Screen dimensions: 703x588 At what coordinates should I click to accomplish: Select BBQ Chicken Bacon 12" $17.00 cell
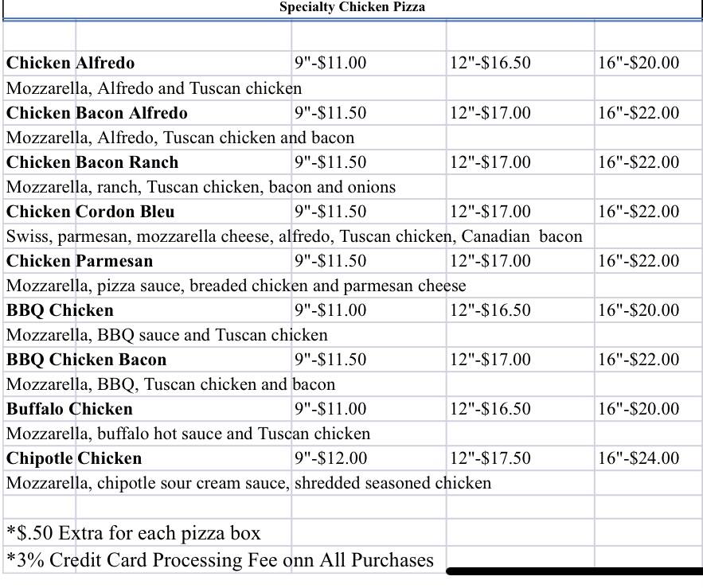[x=490, y=359]
